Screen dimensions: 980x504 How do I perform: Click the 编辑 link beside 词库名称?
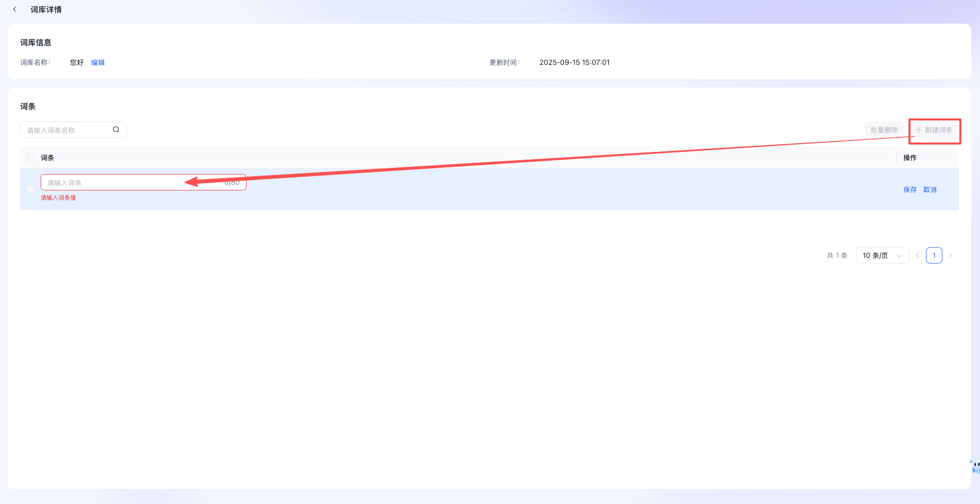98,62
